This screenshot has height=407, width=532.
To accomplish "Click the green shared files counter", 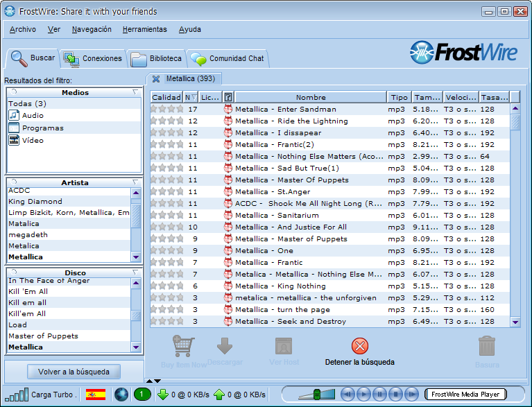I will point(142,395).
